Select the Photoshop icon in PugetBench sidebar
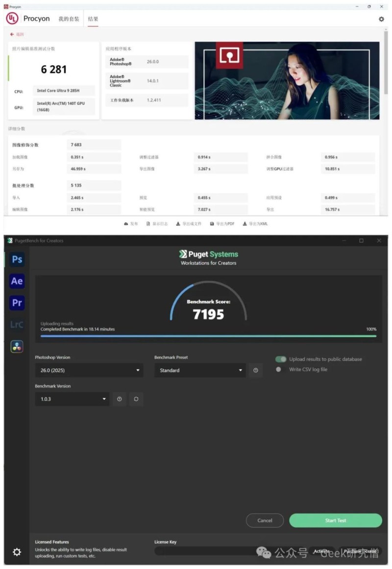 coord(17,259)
